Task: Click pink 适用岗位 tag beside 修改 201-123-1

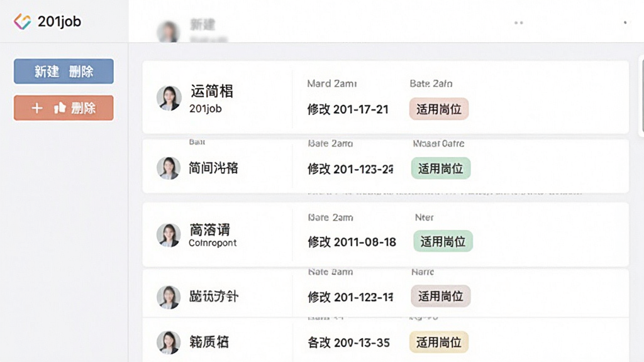Action: pos(441,296)
